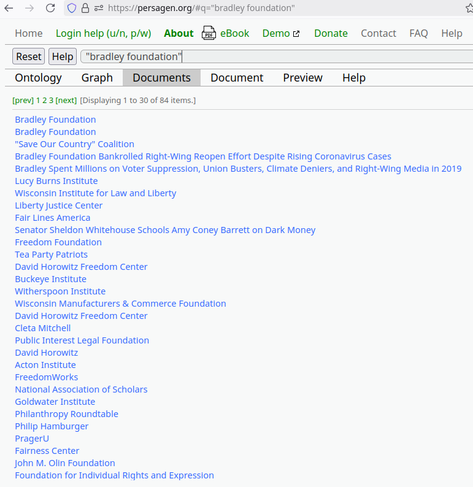The image size is (473, 487).
Task: Open Wisconsin Manufacturers & Commerce Foundation
Action: 121,304
